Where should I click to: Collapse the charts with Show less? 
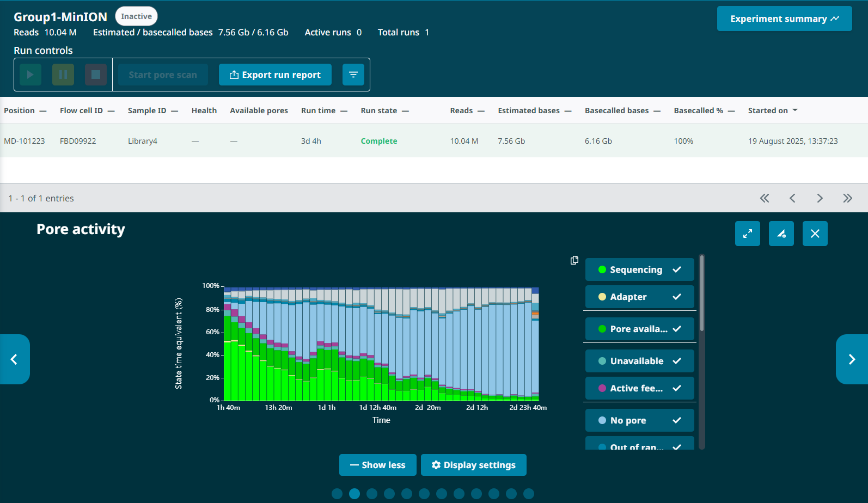pyautogui.click(x=377, y=465)
